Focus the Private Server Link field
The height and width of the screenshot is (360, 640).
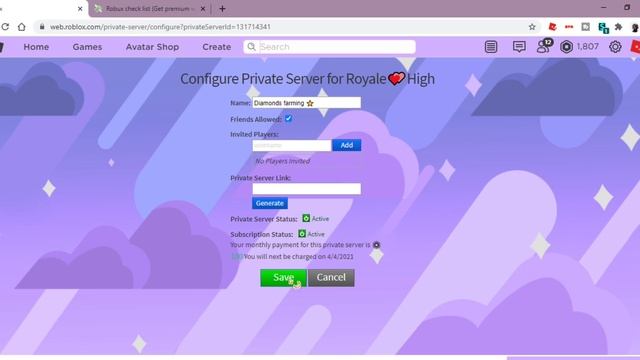(x=307, y=189)
